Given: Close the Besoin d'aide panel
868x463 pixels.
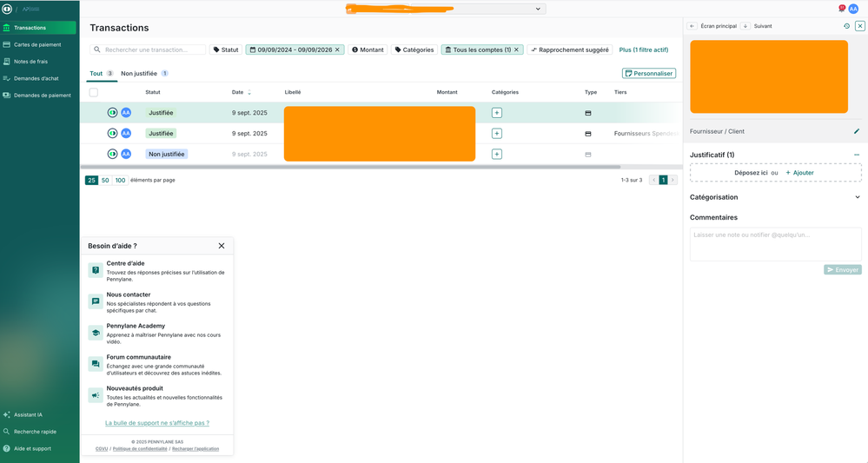Looking at the screenshot, I should click(222, 246).
